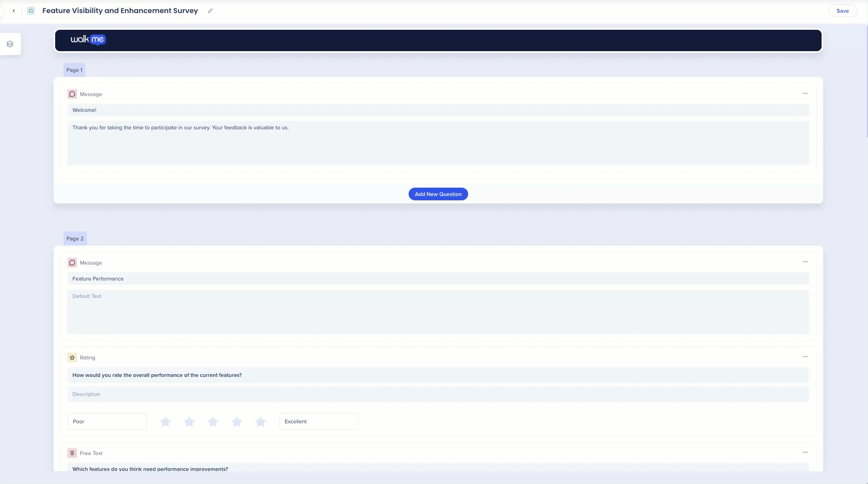Open the layers panel on left sidebar

coord(10,44)
